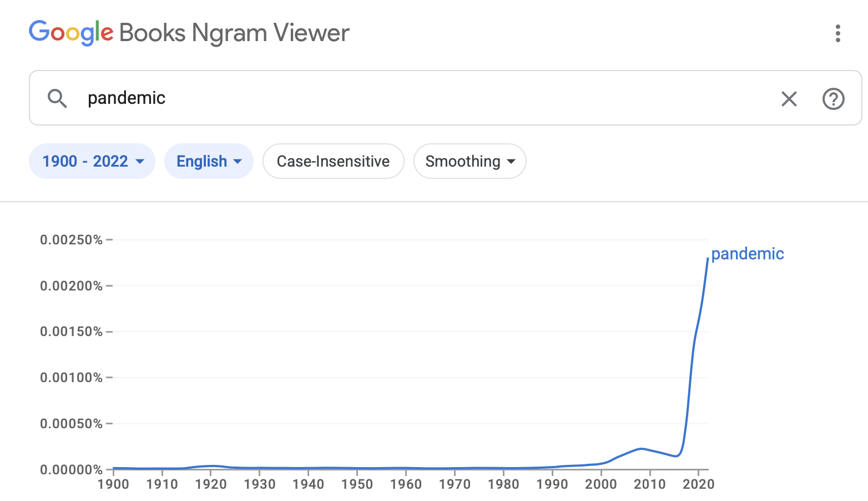
Task: Click the chart line's small rise around 1920
Action: [211, 466]
